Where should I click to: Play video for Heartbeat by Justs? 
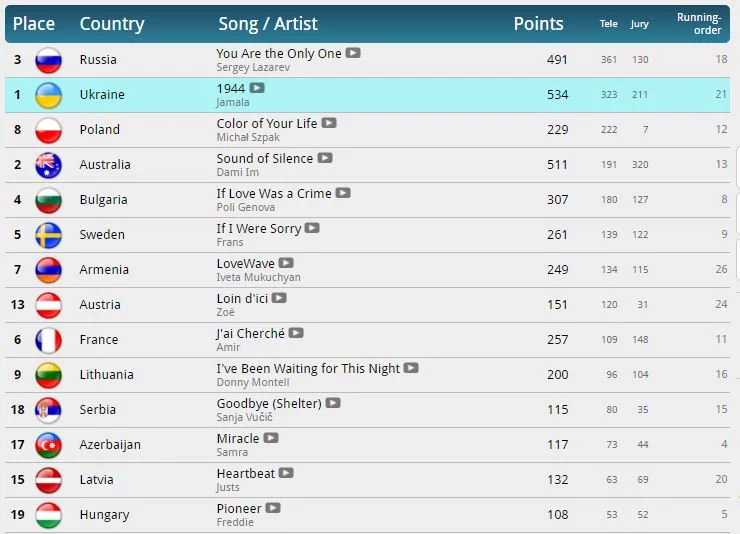click(x=286, y=473)
